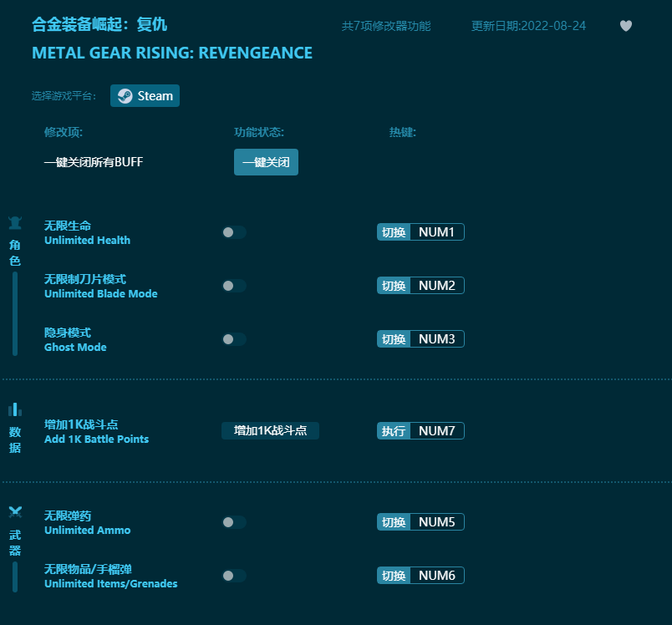The width and height of the screenshot is (672, 625).
Task: Click the 共7项修改器功能 text
Action: tap(386, 26)
